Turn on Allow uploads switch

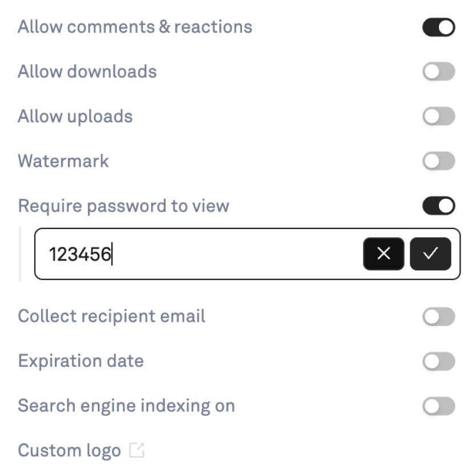pyautogui.click(x=438, y=117)
